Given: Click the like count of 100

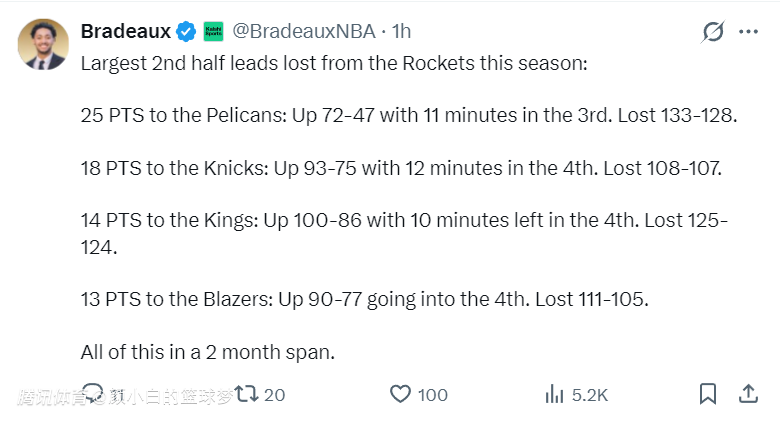Looking at the screenshot, I should [x=433, y=395].
